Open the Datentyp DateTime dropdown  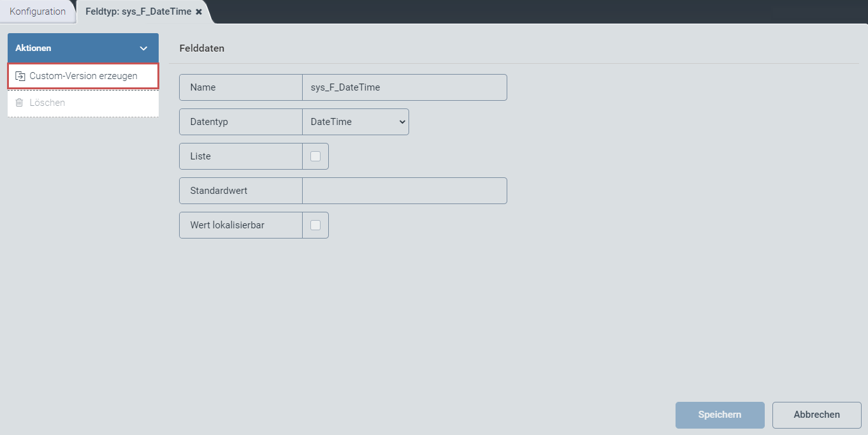pyautogui.click(x=356, y=122)
